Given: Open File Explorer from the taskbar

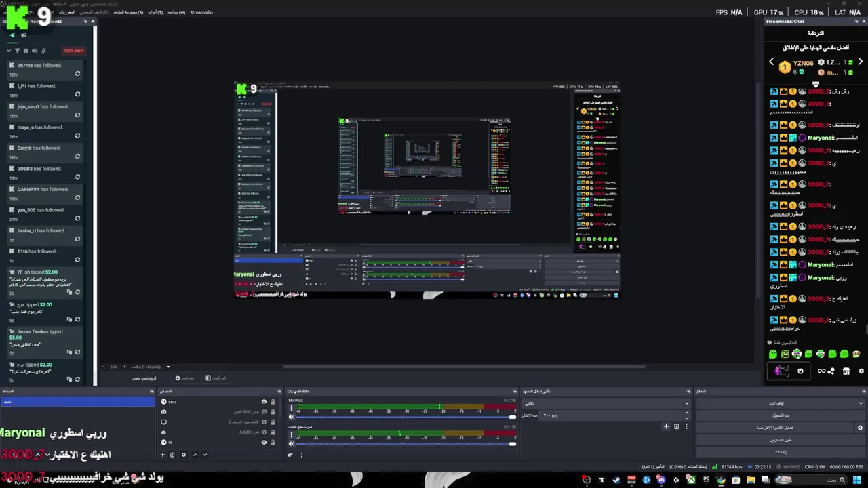Looking at the screenshot, I should click(751, 480).
